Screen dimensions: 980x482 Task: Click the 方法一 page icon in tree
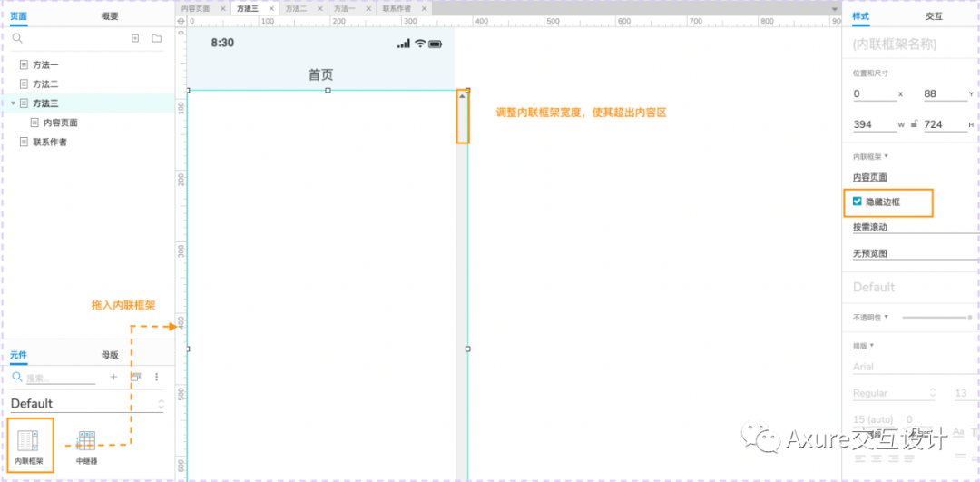(x=24, y=64)
